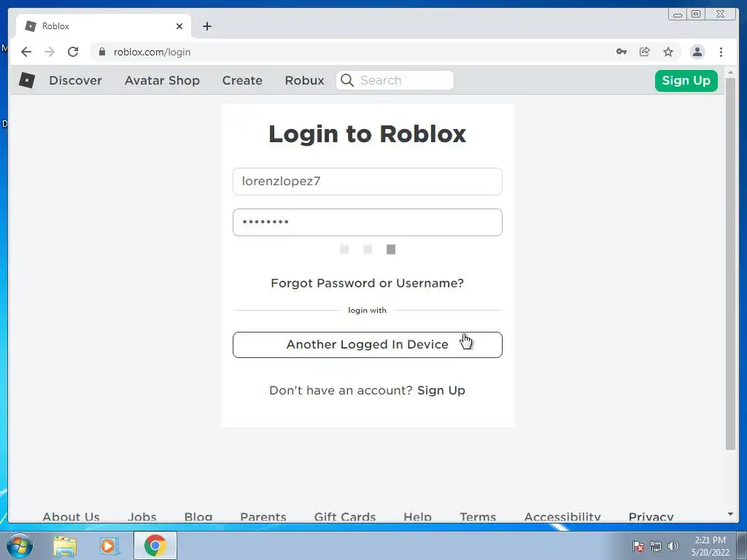Open the Windows Start button

20,545
